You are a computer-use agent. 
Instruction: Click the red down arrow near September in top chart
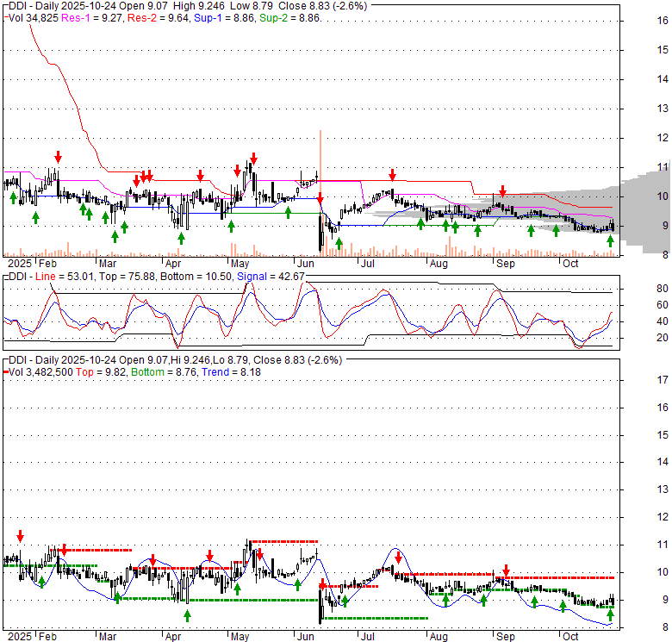click(x=503, y=192)
